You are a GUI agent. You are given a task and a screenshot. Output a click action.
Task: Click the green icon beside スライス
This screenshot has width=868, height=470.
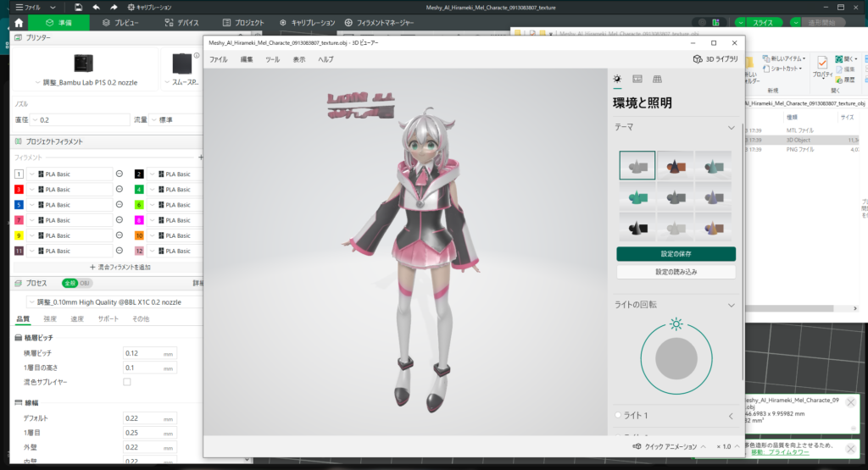715,23
